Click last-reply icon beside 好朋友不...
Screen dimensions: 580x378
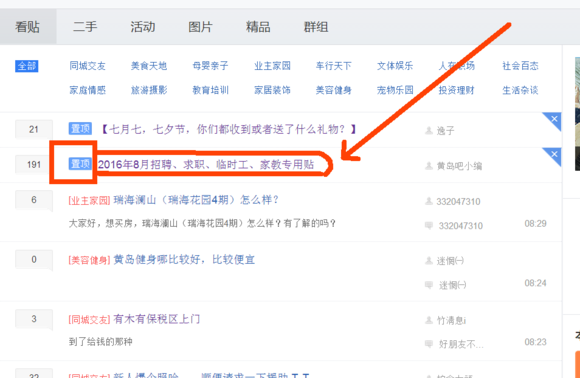429,344
